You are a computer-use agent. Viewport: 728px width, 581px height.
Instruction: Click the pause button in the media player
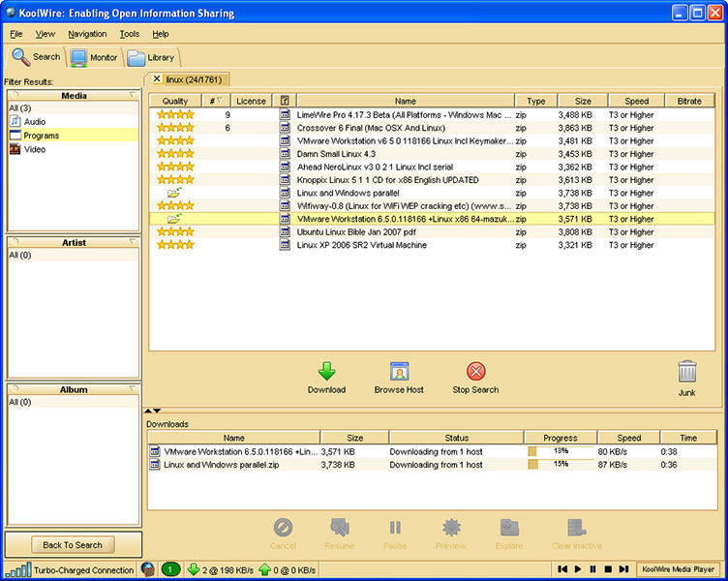point(592,569)
